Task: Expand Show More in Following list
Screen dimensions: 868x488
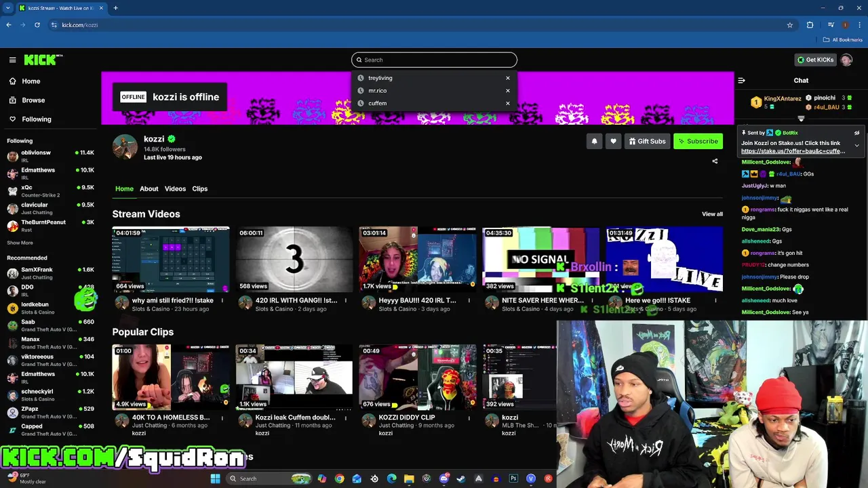Action: click(x=20, y=243)
